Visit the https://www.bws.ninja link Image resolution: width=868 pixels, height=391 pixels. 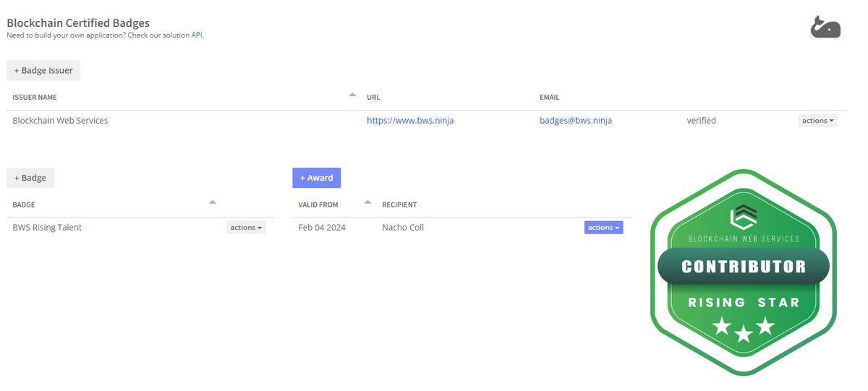[410, 121]
